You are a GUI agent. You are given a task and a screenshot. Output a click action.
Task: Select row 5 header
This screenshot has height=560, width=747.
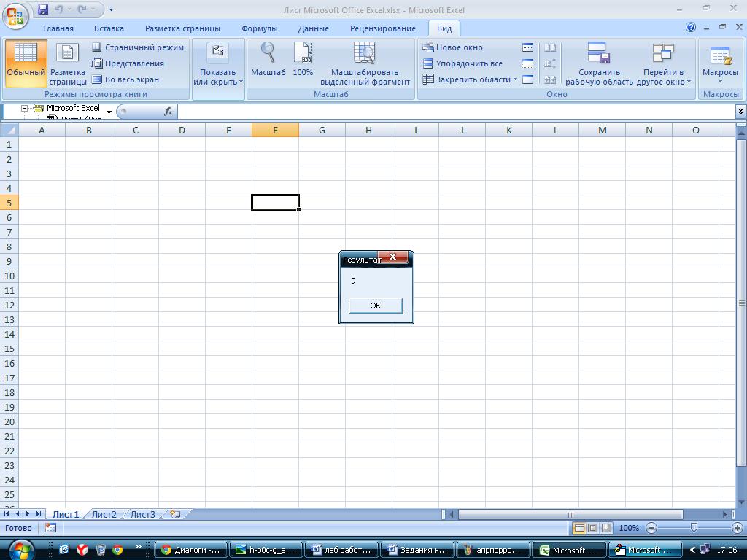(9, 203)
